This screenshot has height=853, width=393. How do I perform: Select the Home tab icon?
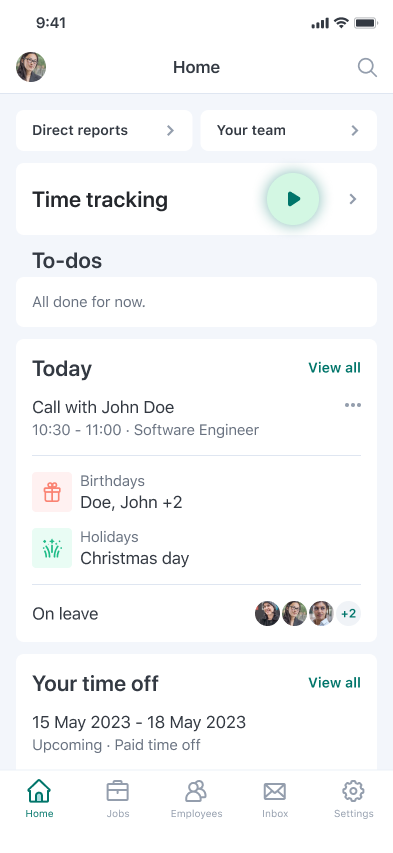point(39,791)
